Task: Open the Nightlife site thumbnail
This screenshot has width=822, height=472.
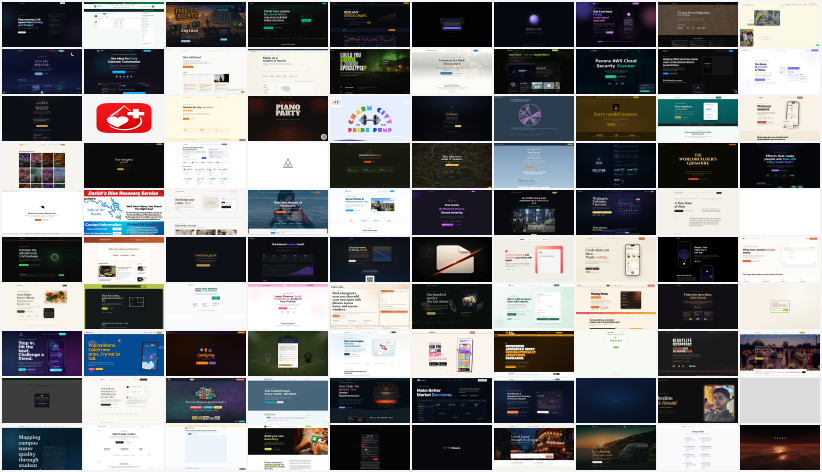Action: point(698,353)
